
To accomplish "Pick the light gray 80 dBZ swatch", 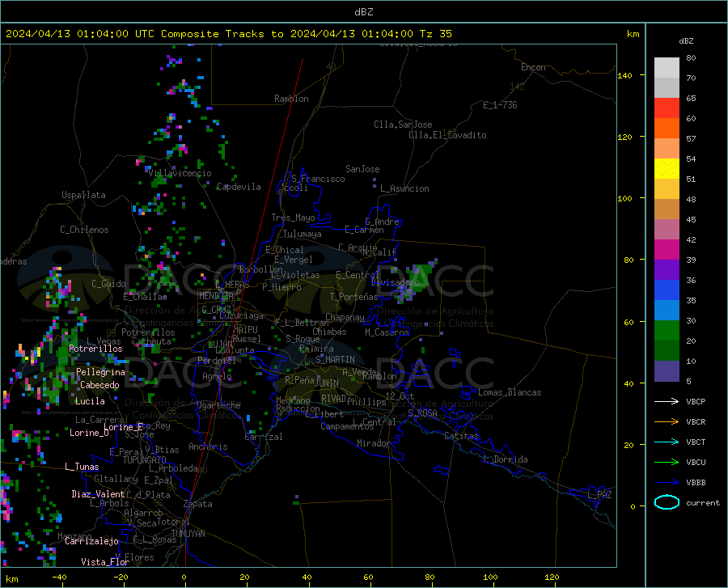I will click(x=667, y=68).
